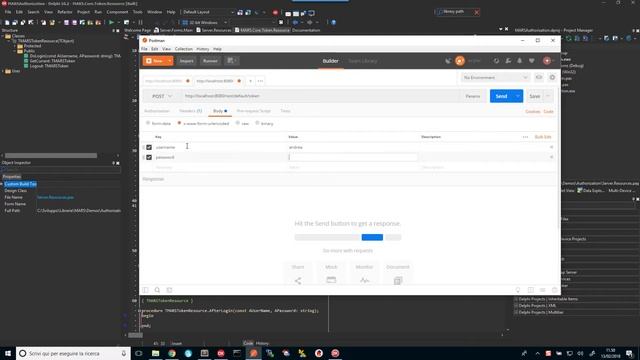Viewport: 640px width, 360px height.
Task: Click the new window icon beside Runner
Action: click(x=232, y=61)
